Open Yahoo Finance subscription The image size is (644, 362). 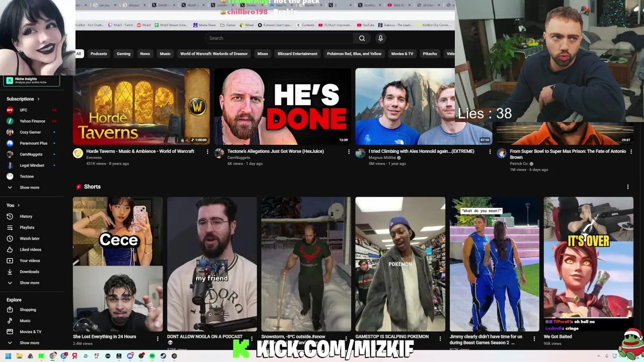coord(32,121)
